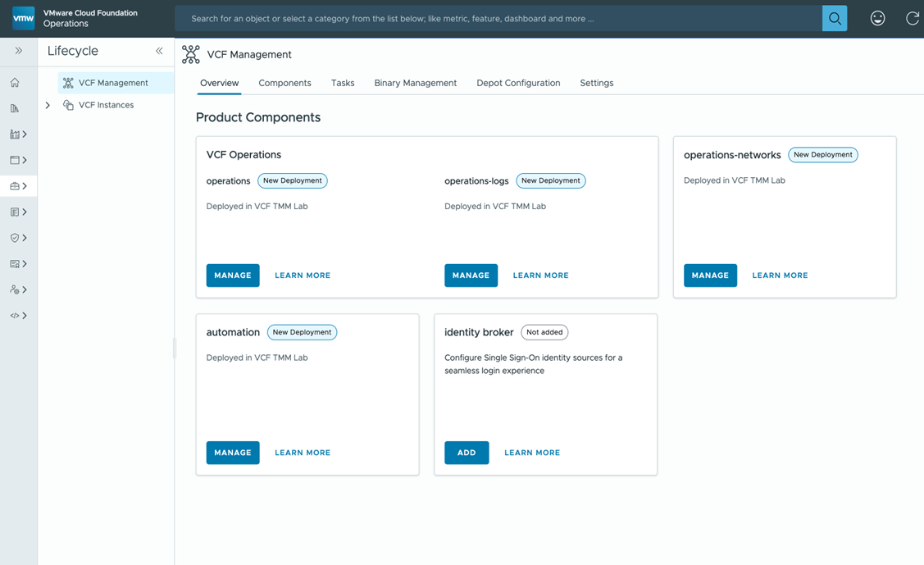Switch to the Components tab

284,83
